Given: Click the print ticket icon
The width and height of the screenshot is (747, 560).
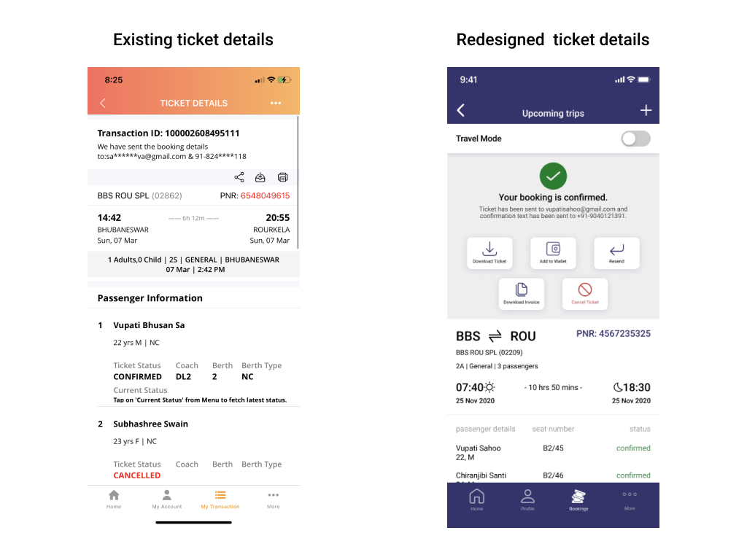Looking at the screenshot, I should 283,177.
